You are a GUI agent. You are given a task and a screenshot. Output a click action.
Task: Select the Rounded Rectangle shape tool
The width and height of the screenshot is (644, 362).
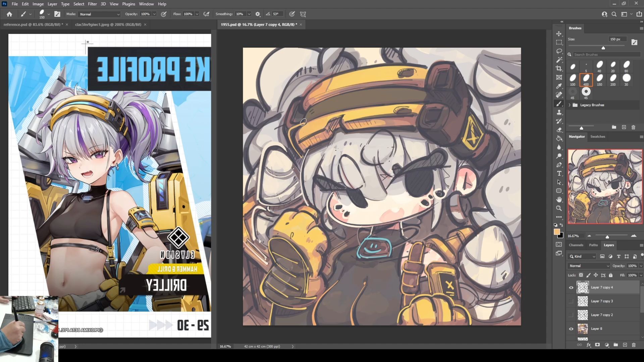coord(559,191)
